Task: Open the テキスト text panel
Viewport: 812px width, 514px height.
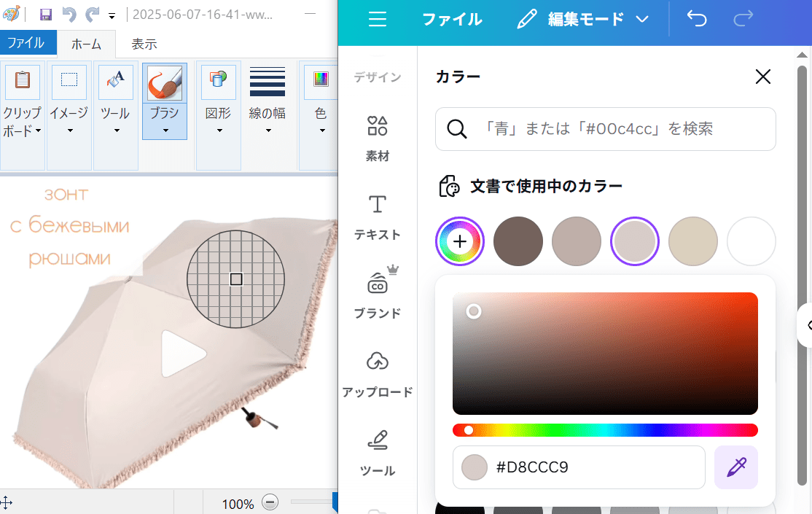Action: pyautogui.click(x=378, y=217)
